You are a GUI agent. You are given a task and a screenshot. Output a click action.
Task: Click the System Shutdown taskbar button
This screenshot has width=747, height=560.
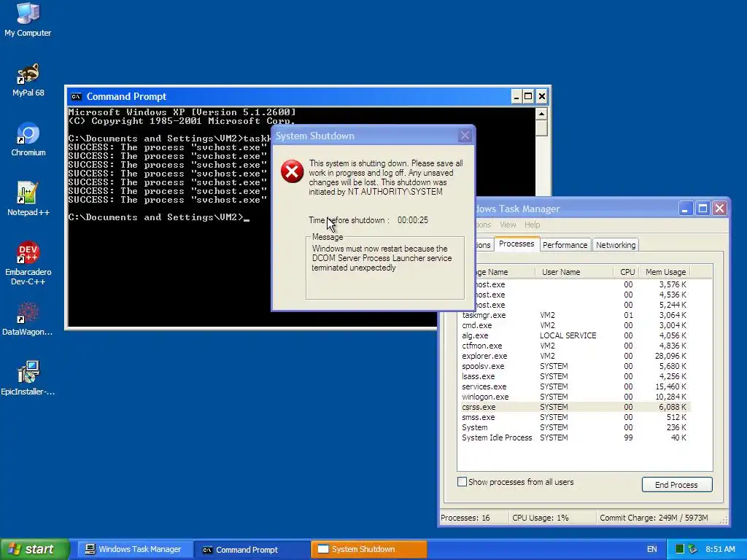pyautogui.click(x=368, y=549)
